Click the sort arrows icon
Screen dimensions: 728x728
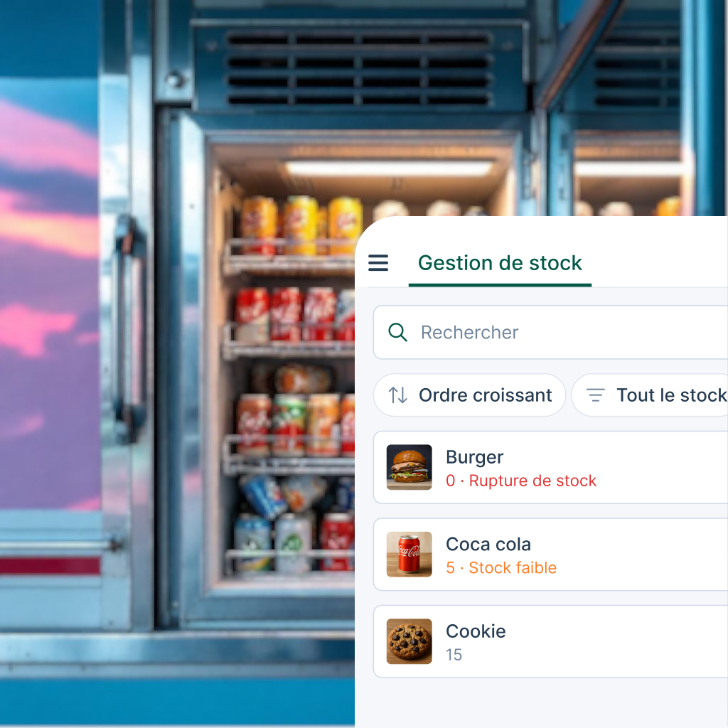click(398, 395)
